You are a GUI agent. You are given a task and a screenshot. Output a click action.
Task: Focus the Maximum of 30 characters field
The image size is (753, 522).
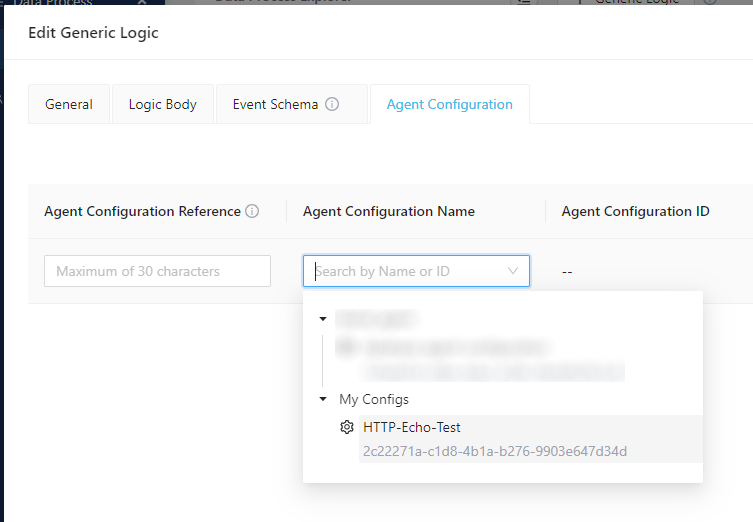pyautogui.click(x=157, y=271)
